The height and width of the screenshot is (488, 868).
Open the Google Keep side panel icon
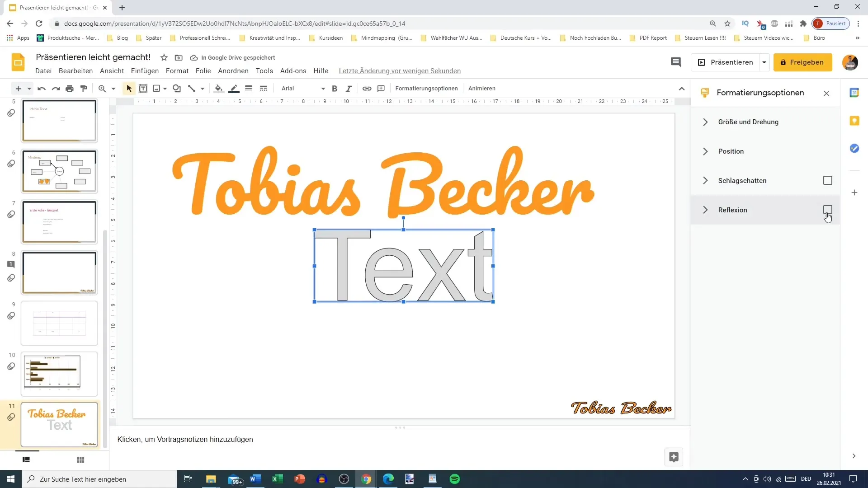click(854, 121)
